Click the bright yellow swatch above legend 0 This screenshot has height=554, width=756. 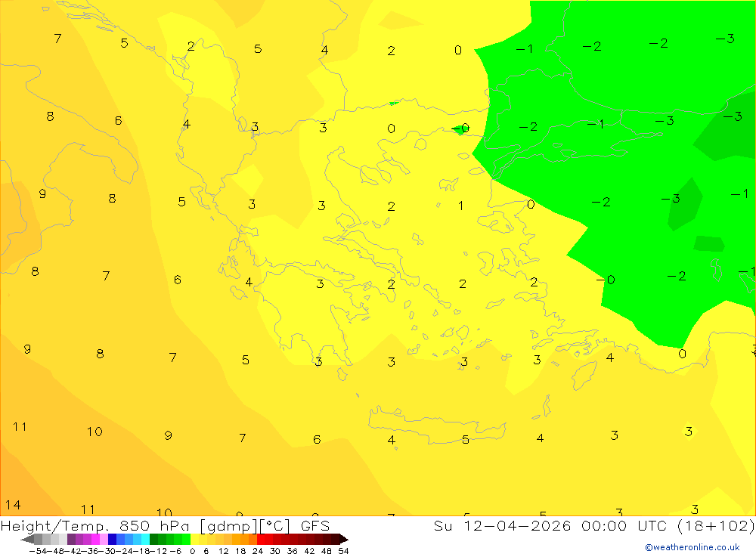pos(195,539)
